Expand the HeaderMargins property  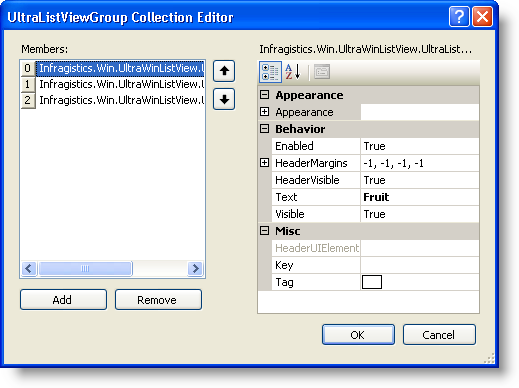click(x=264, y=163)
